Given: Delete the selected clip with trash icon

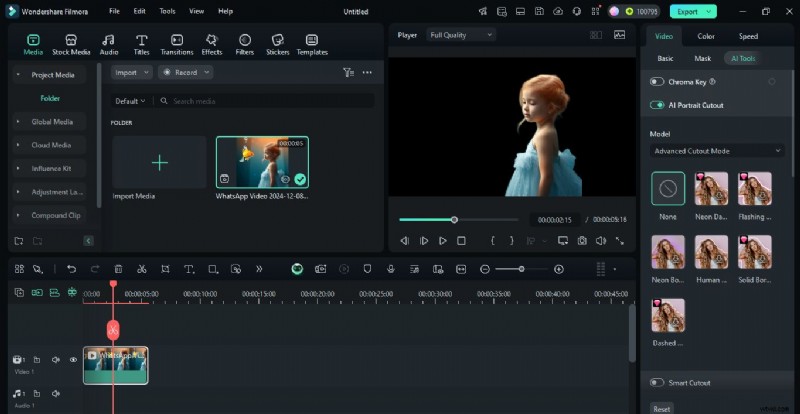Looking at the screenshot, I should 118,269.
